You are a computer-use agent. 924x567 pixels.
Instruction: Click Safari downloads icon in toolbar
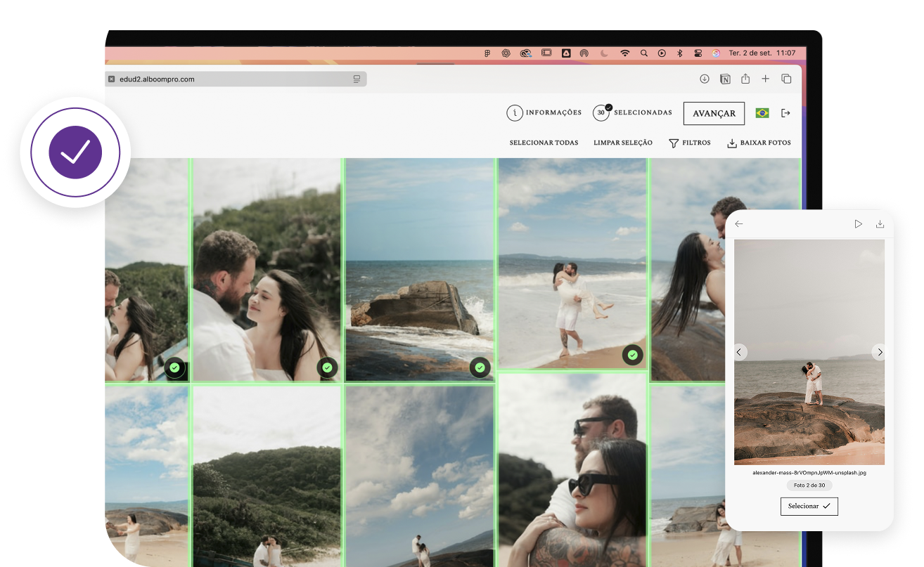tap(704, 79)
